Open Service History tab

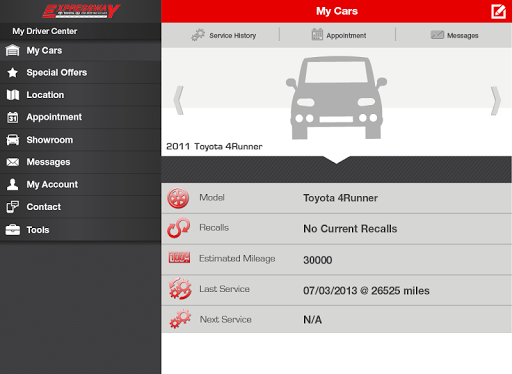224,35
